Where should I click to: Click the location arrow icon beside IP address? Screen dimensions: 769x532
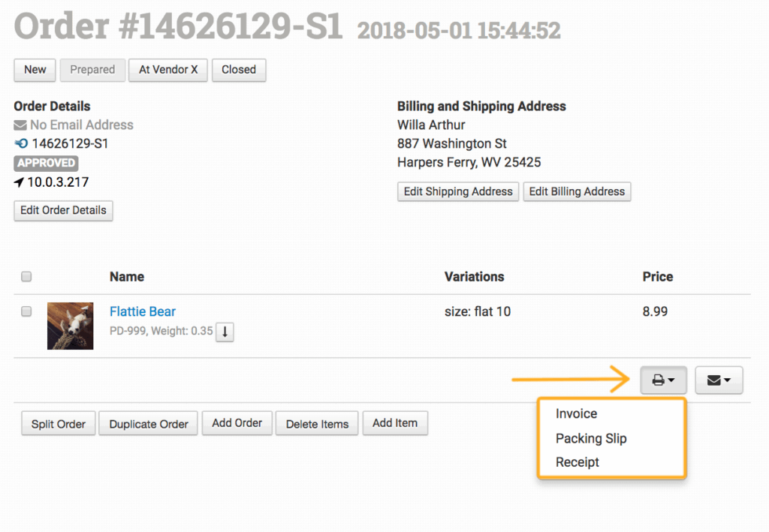(x=20, y=182)
